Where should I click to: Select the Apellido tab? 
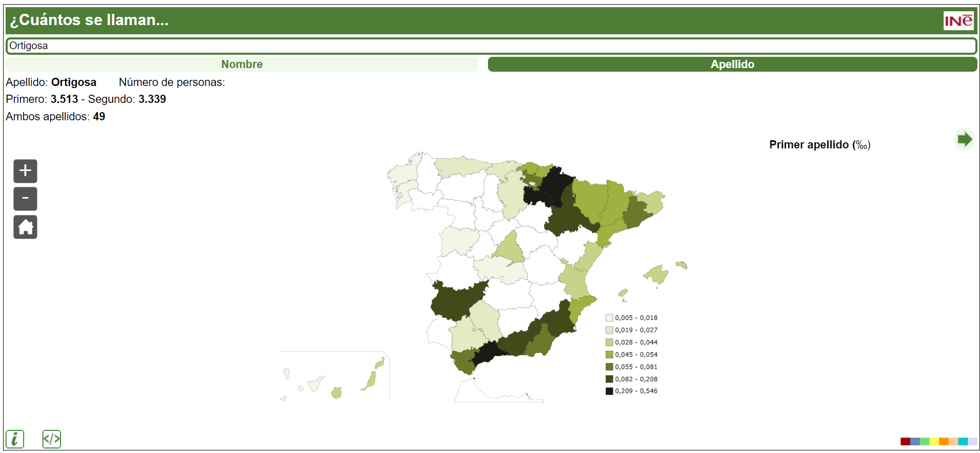coord(732,64)
